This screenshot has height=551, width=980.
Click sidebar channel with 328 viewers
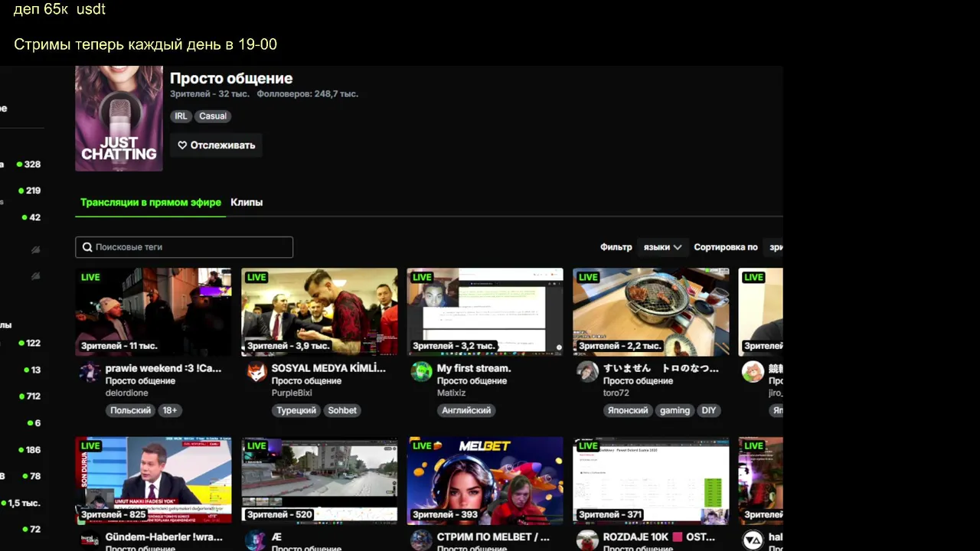click(21, 165)
